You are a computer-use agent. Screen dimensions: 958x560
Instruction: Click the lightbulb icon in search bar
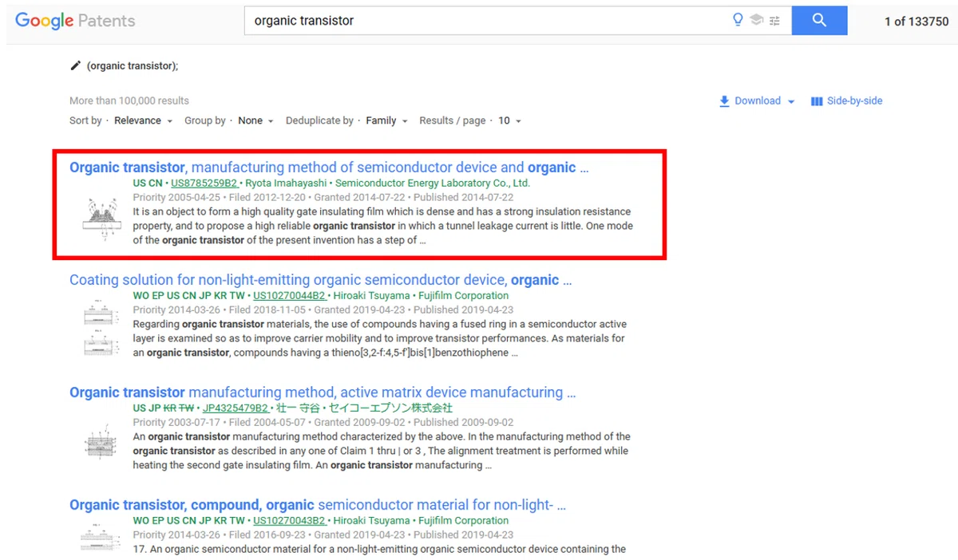pyautogui.click(x=738, y=20)
